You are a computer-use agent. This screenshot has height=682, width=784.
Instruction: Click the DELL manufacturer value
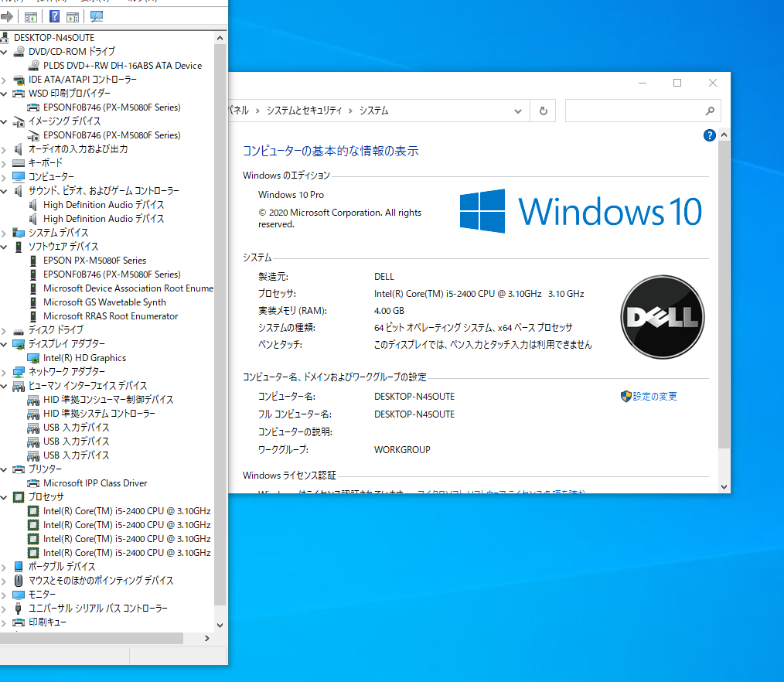[384, 277]
